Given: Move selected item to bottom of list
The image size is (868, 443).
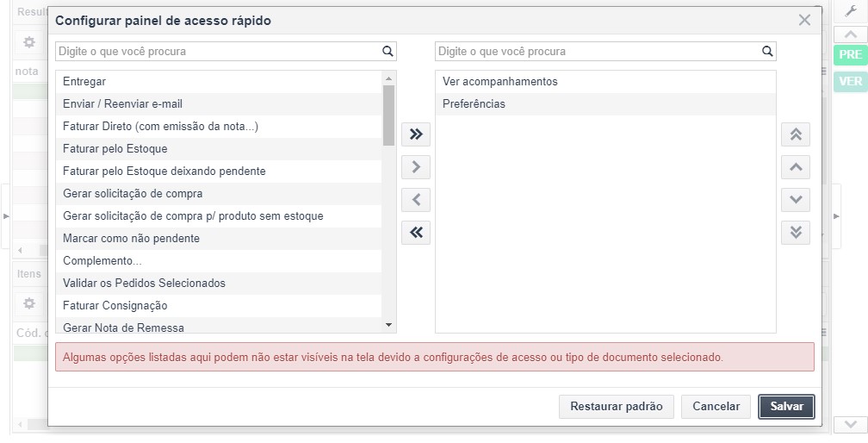Looking at the screenshot, I should (796, 232).
